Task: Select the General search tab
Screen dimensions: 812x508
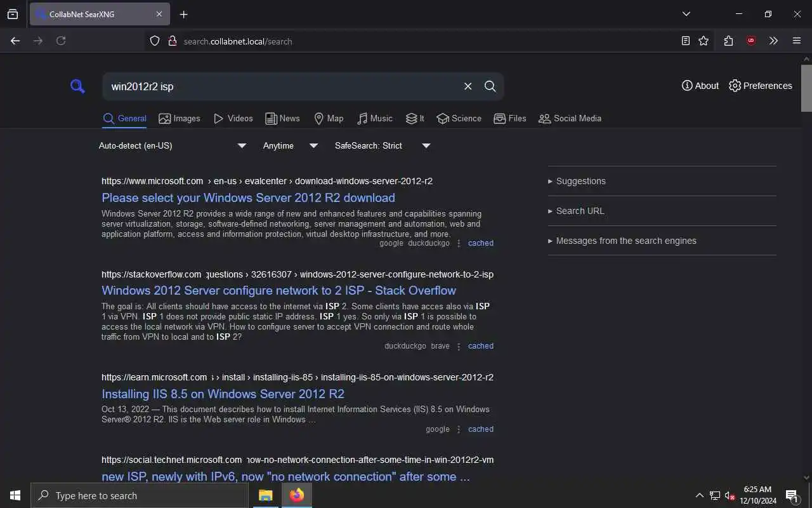Action: click(x=124, y=118)
